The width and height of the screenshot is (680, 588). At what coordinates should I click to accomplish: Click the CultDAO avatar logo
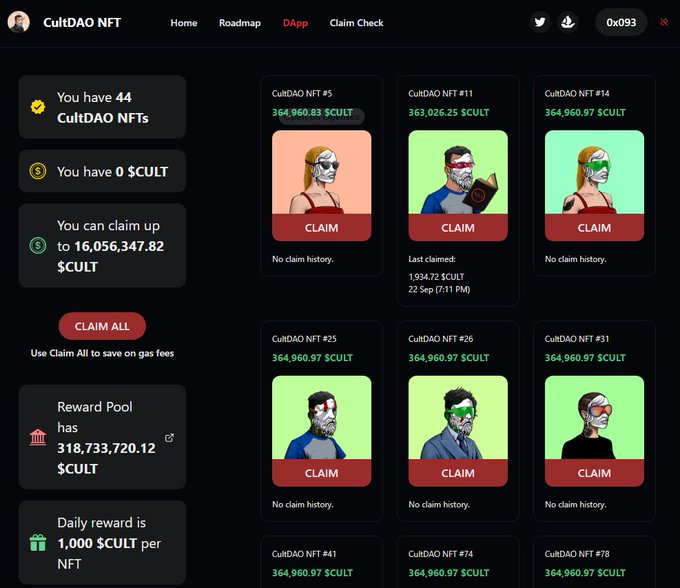[19, 22]
